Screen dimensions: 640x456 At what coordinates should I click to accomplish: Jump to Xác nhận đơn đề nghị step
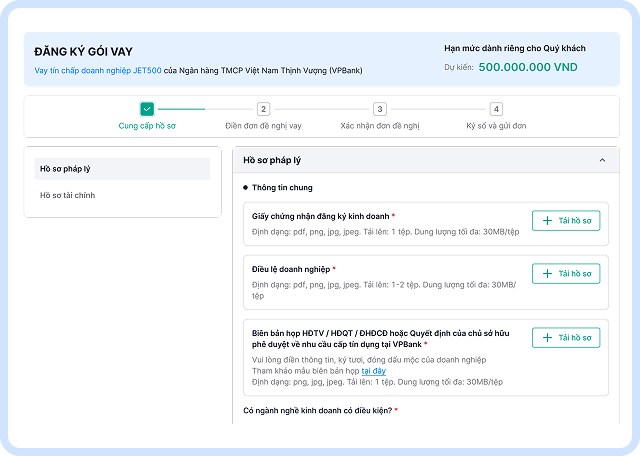380,126
